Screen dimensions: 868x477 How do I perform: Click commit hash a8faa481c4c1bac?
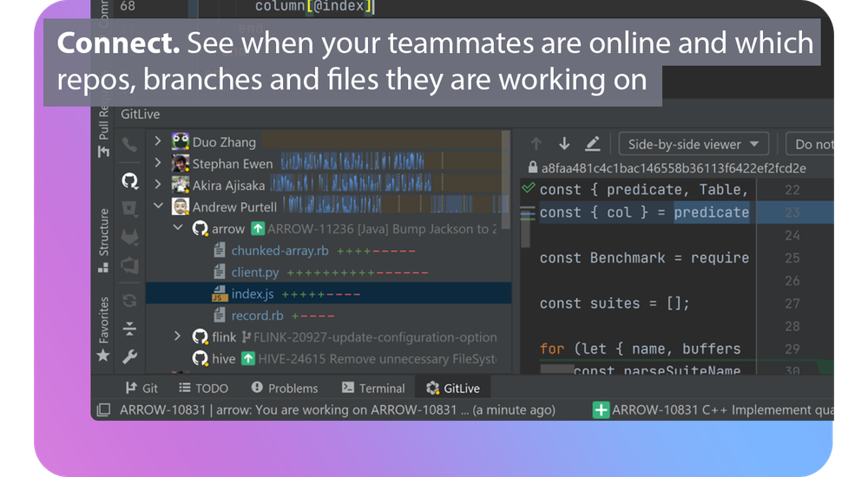click(x=674, y=168)
